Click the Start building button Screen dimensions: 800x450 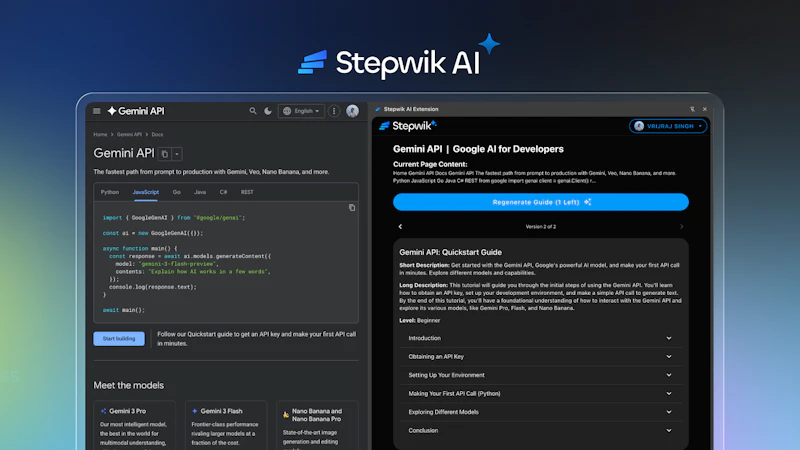click(119, 339)
